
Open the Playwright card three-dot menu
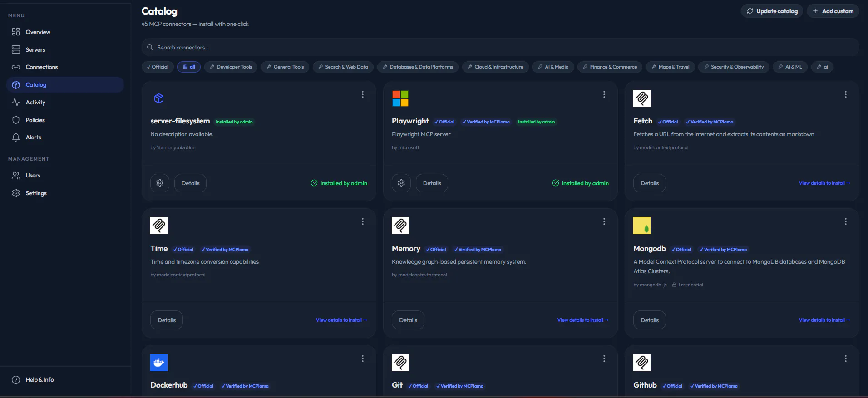click(604, 94)
